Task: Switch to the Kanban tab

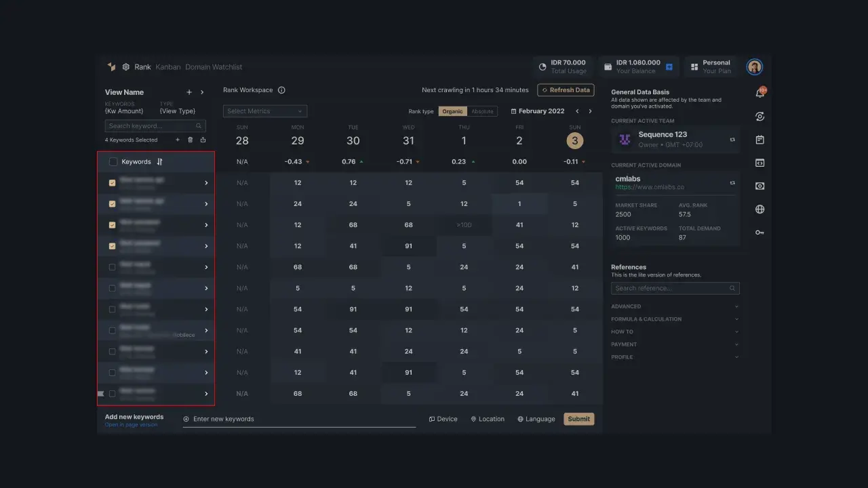Action: coord(167,67)
